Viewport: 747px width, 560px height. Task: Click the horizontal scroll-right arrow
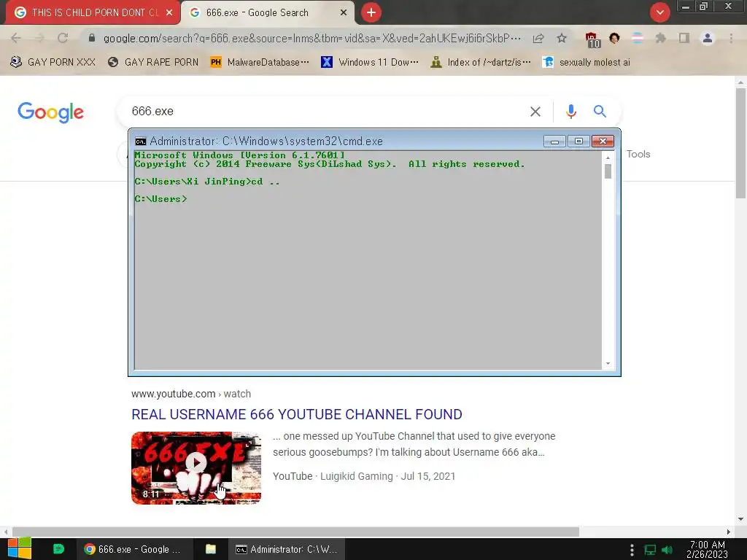point(729,532)
